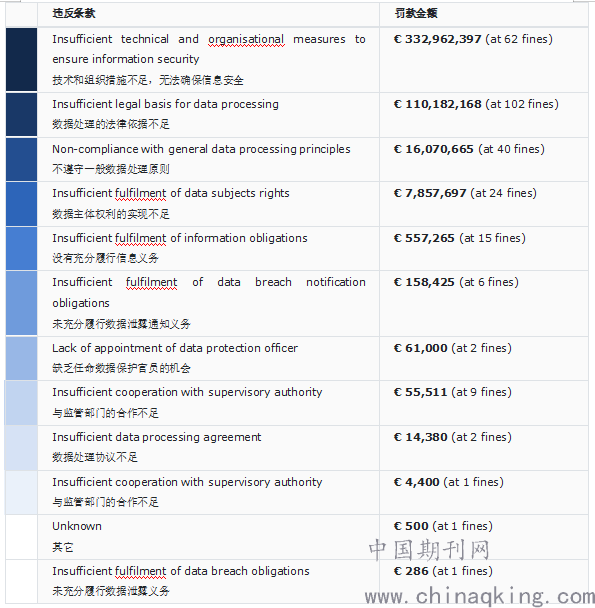Select swatch next to data breach notification row
Image resolution: width=595 pixels, height=608 pixels.
(21, 303)
